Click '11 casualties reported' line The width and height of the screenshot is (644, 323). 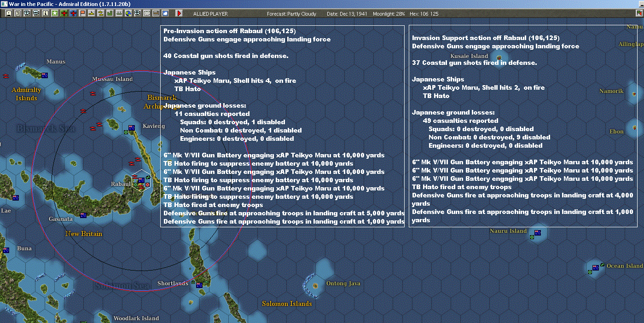coord(212,114)
